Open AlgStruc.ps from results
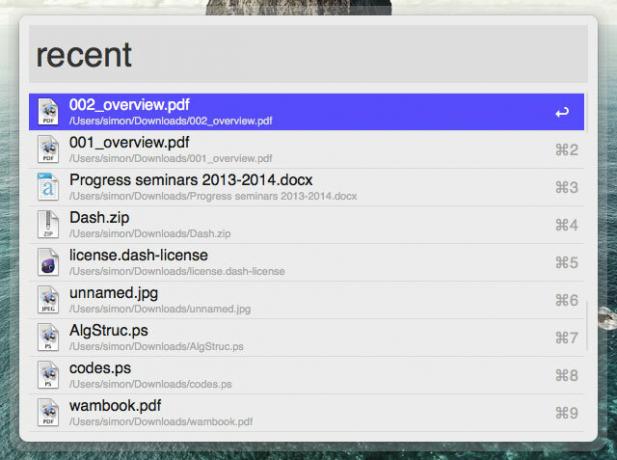Viewport: 617px width, 460px height. (x=307, y=338)
